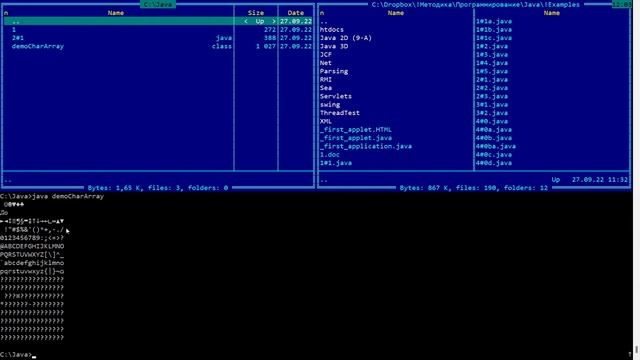The height and width of the screenshot is (360, 640).
Task: Open the Sea folder
Action: coord(326,88)
